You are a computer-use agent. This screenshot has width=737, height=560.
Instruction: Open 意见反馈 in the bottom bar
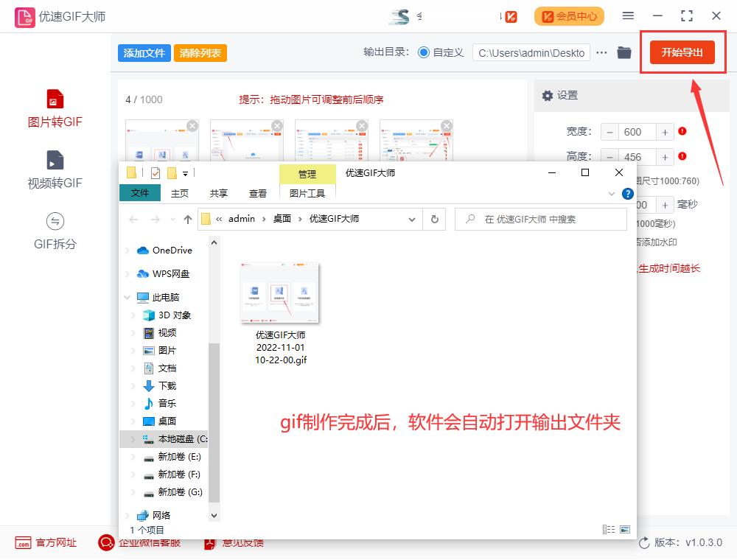tap(233, 543)
